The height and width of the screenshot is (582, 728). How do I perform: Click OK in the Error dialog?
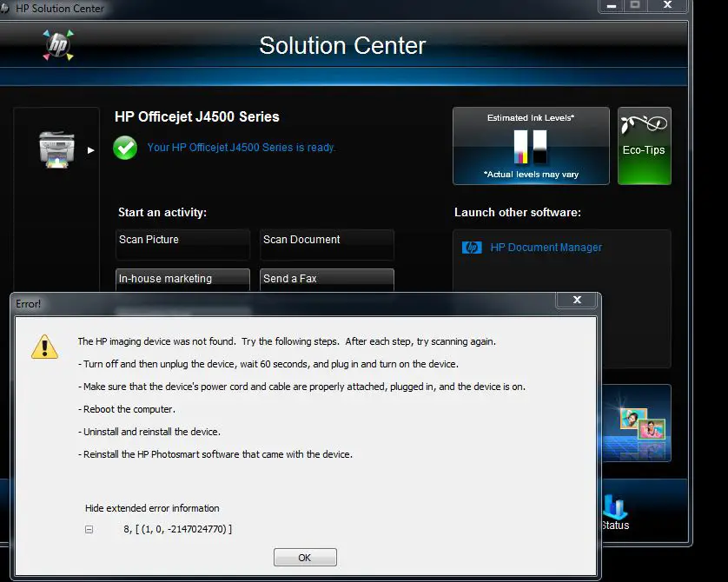tap(305, 558)
